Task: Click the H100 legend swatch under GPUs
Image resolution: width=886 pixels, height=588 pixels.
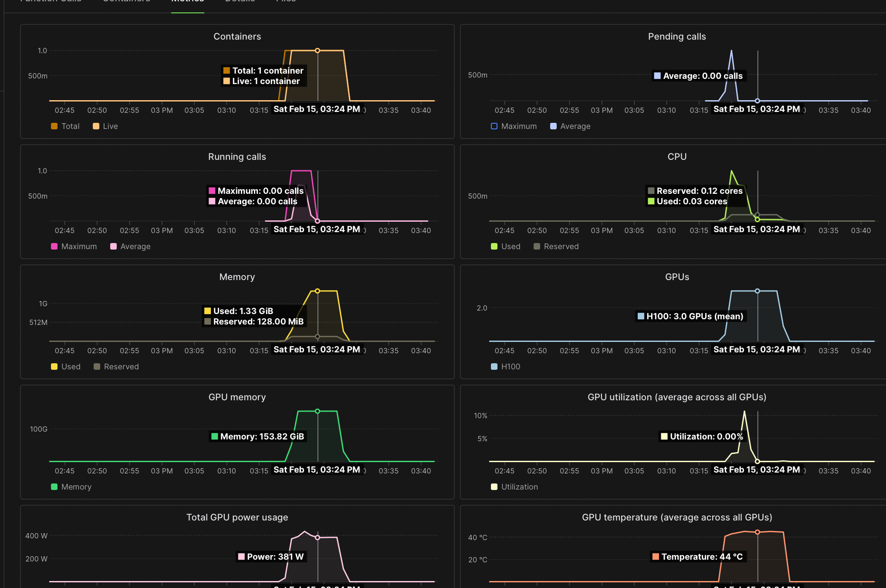Action: point(494,367)
